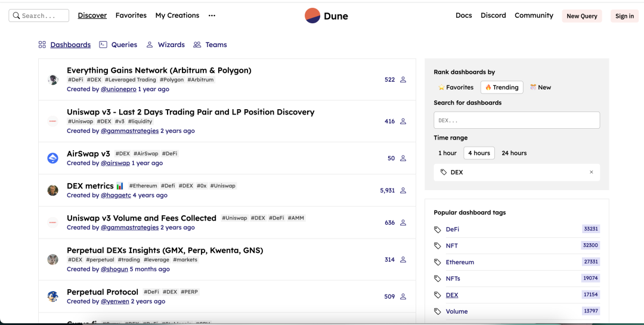Open the Docs link
Viewport: 644px width, 325px height.
464,16
